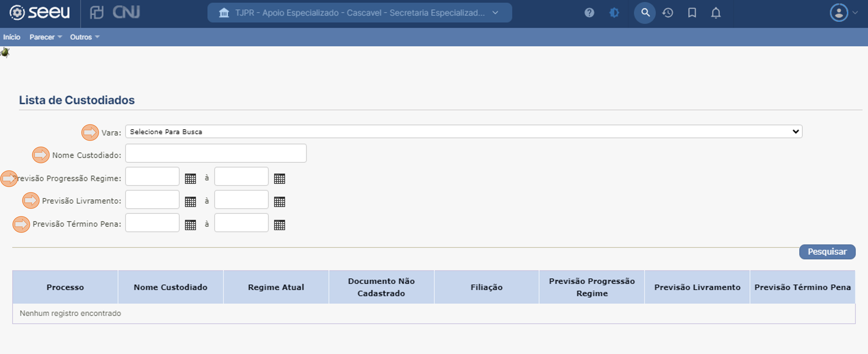Open the search magnifier icon

(x=645, y=13)
